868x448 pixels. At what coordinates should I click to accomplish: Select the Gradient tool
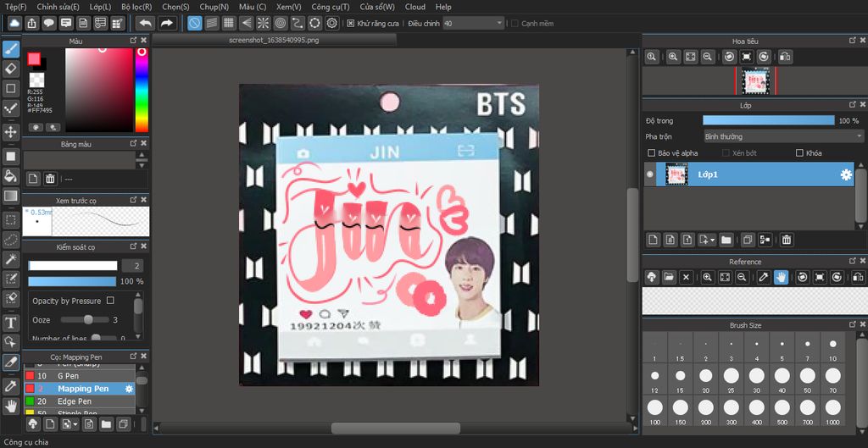pyautogui.click(x=10, y=196)
